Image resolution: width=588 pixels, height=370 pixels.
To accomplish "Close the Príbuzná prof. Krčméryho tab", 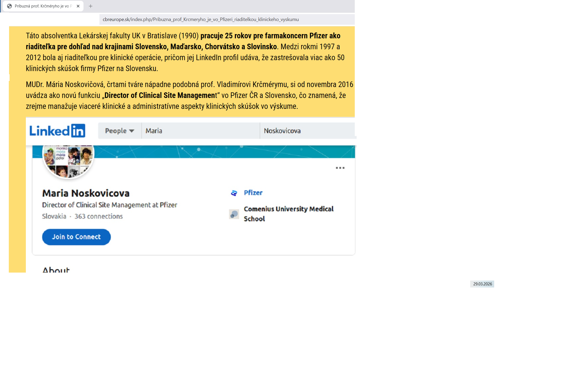I will point(78,6).
